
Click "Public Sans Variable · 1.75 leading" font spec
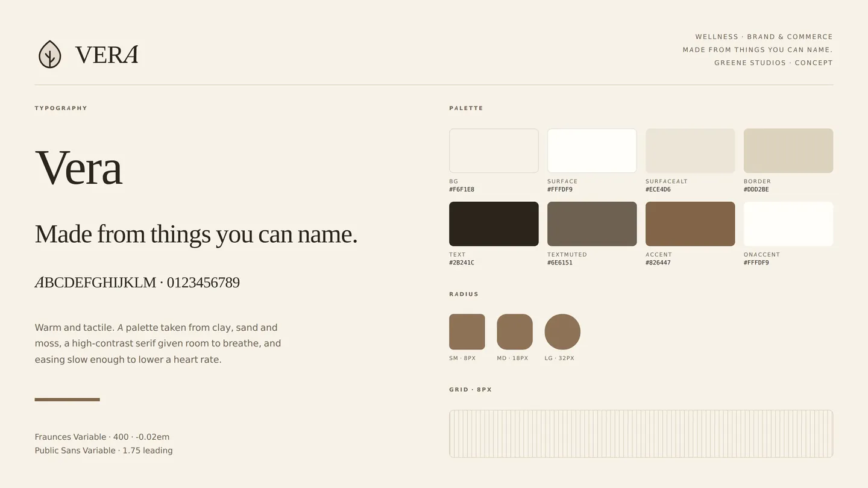(x=104, y=451)
